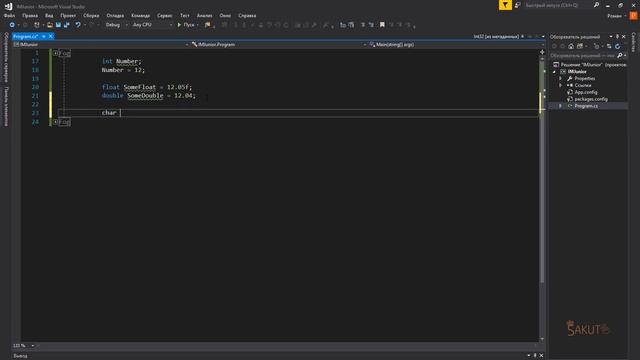Expand the Properties node
The height and width of the screenshot is (360, 640).
point(560,78)
